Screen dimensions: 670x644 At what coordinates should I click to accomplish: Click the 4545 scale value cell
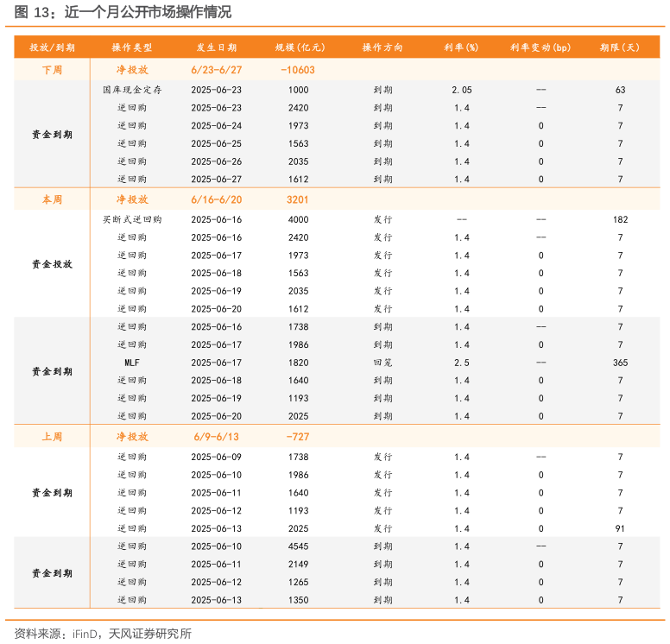pos(298,546)
